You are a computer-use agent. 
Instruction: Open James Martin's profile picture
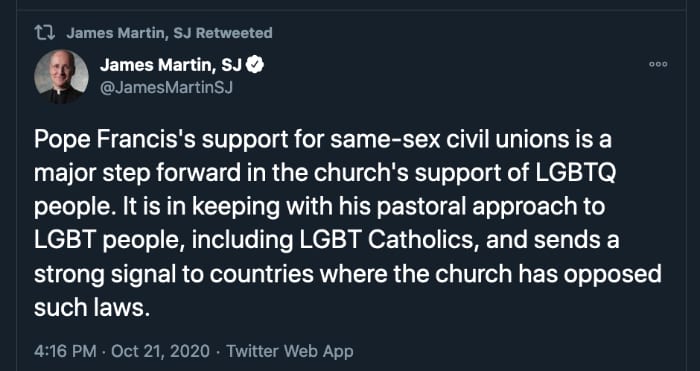click(x=61, y=77)
